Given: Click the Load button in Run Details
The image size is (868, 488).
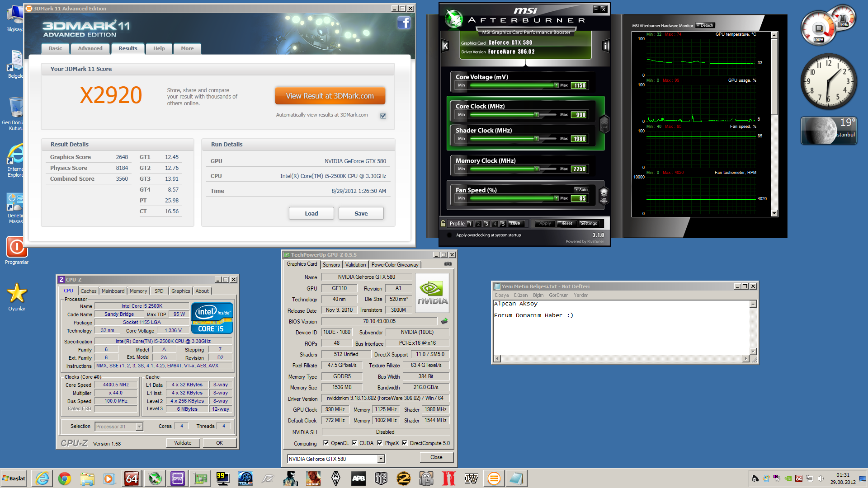Looking at the screenshot, I should [x=311, y=213].
